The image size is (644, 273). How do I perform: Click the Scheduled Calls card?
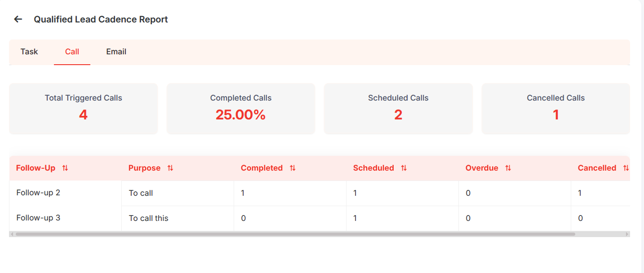coord(398,109)
